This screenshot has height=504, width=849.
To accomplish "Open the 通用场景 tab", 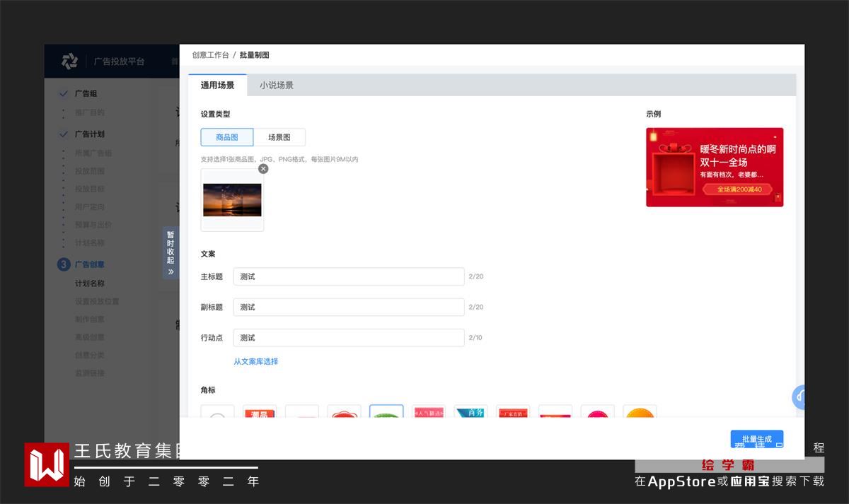I will coord(217,86).
